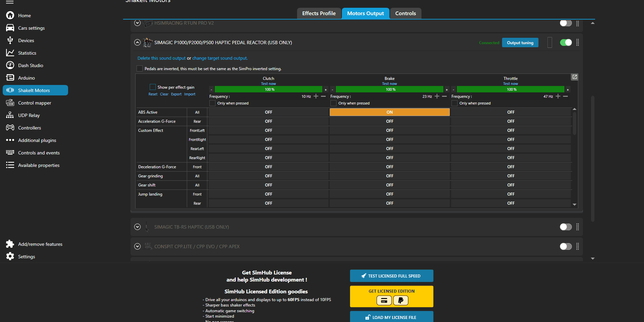This screenshot has height=322, width=644.
Task: Expand the CONSPIT CPP.LITE device row
Action: point(137,246)
